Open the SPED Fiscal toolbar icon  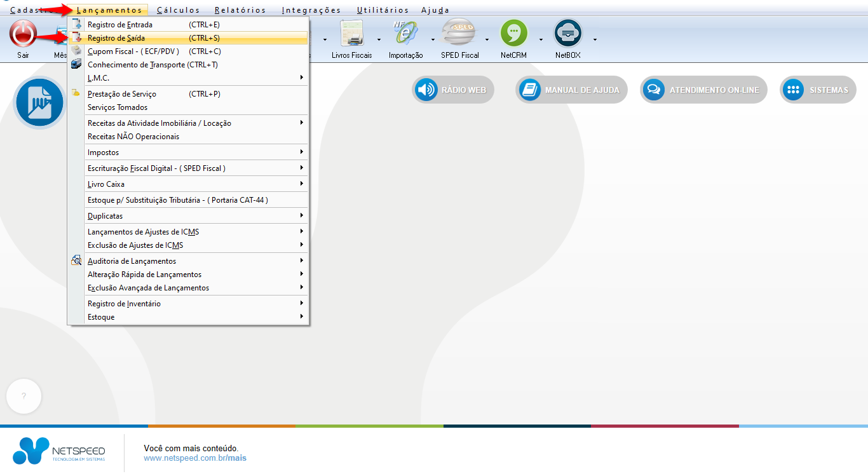point(459,34)
